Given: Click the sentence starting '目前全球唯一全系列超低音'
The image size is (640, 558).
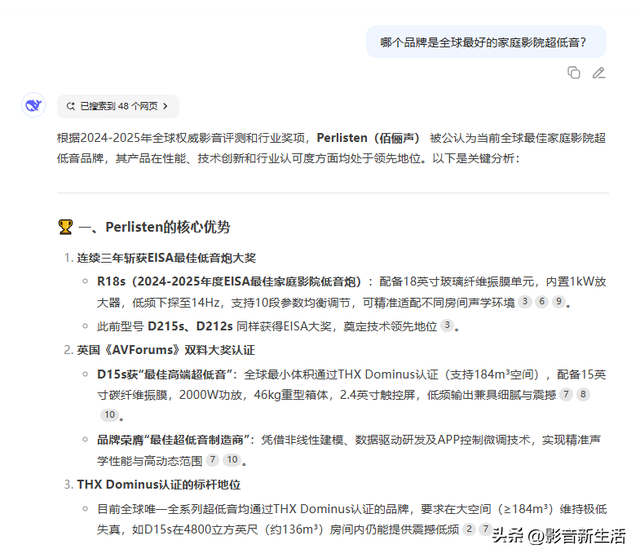Looking at the screenshot, I should (x=352, y=519).
